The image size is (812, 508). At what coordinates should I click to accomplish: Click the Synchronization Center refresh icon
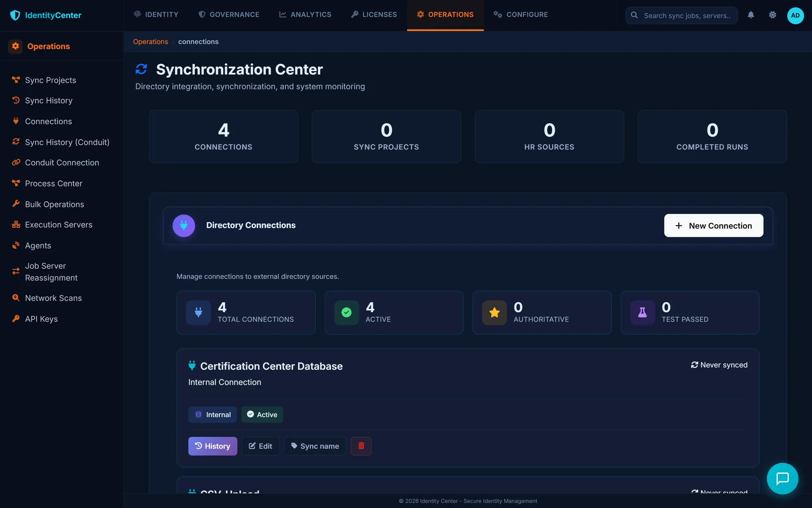[x=141, y=69]
